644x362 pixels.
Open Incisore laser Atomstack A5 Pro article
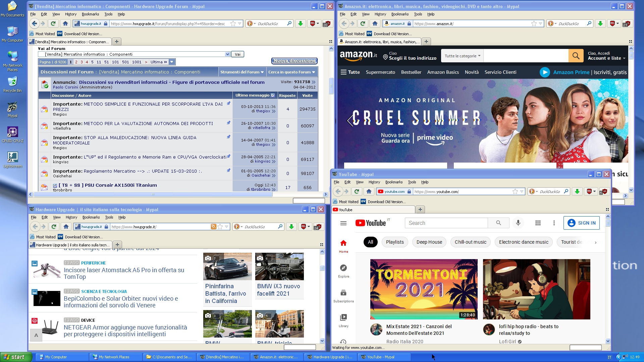click(124, 273)
